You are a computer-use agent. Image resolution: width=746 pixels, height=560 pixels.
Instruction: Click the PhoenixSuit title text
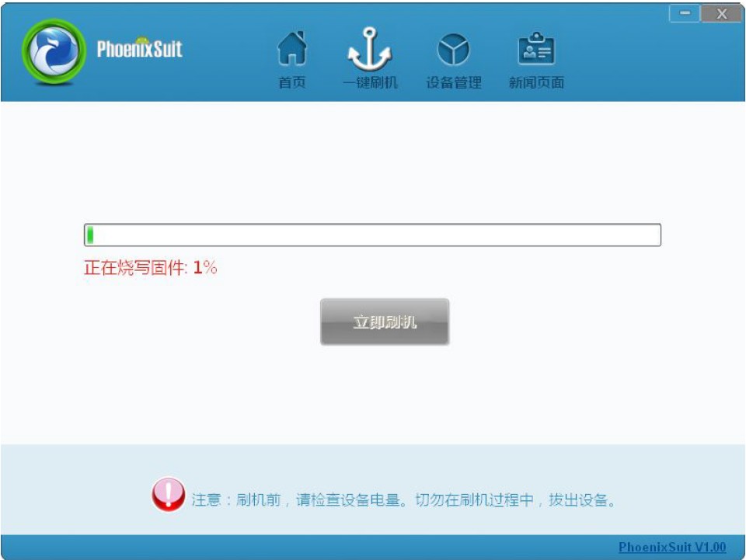139,48
